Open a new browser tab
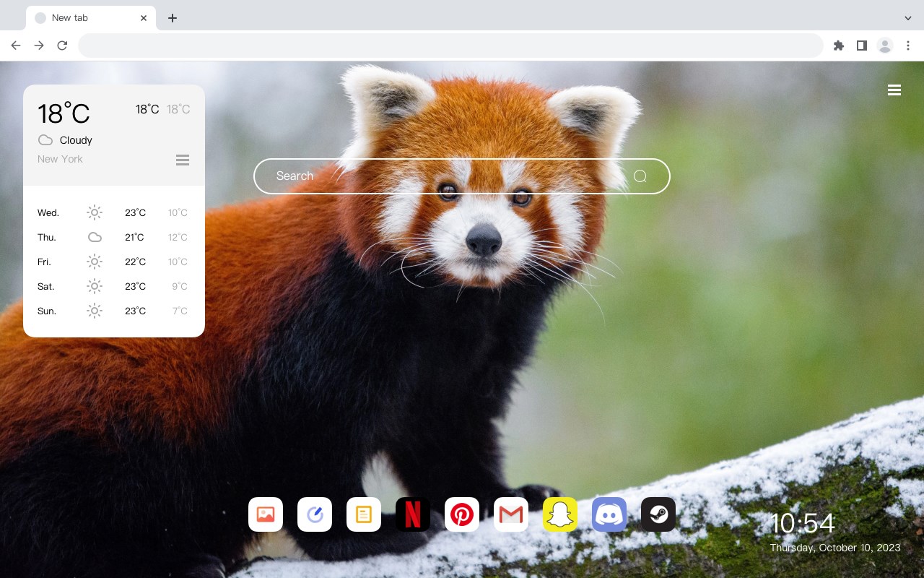924x578 pixels. 173,18
